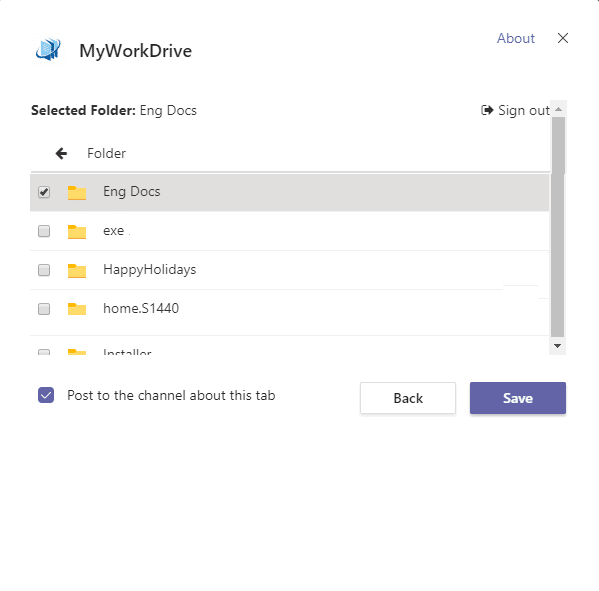The width and height of the screenshot is (599, 591).
Task: Click the scrollbar down arrow
Action: [x=558, y=346]
